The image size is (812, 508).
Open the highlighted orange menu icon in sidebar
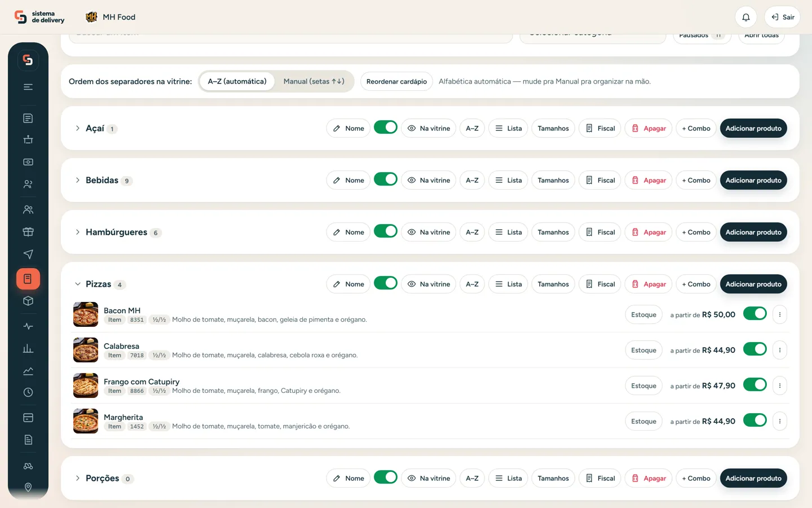(x=28, y=279)
